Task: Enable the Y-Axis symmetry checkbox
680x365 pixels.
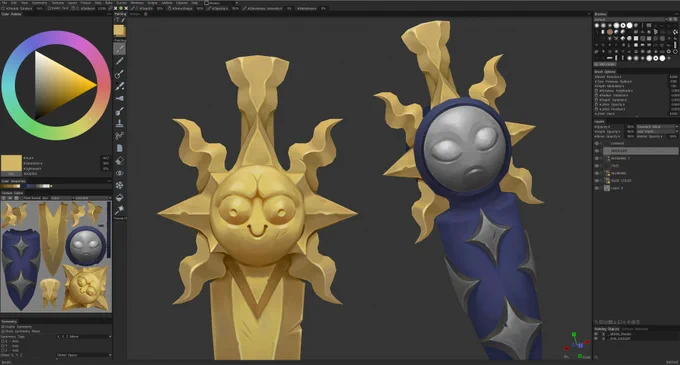Action: (3, 345)
